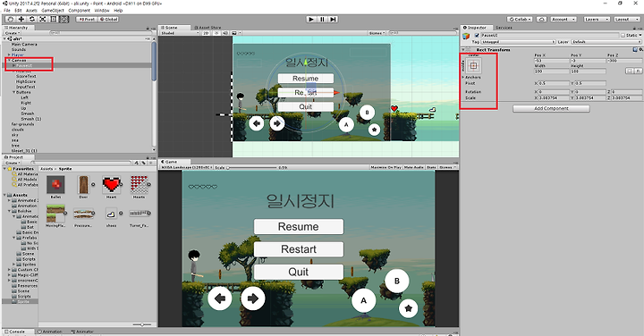The width and height of the screenshot is (644, 336).
Task: Switch to the Services tab
Action: click(504, 28)
